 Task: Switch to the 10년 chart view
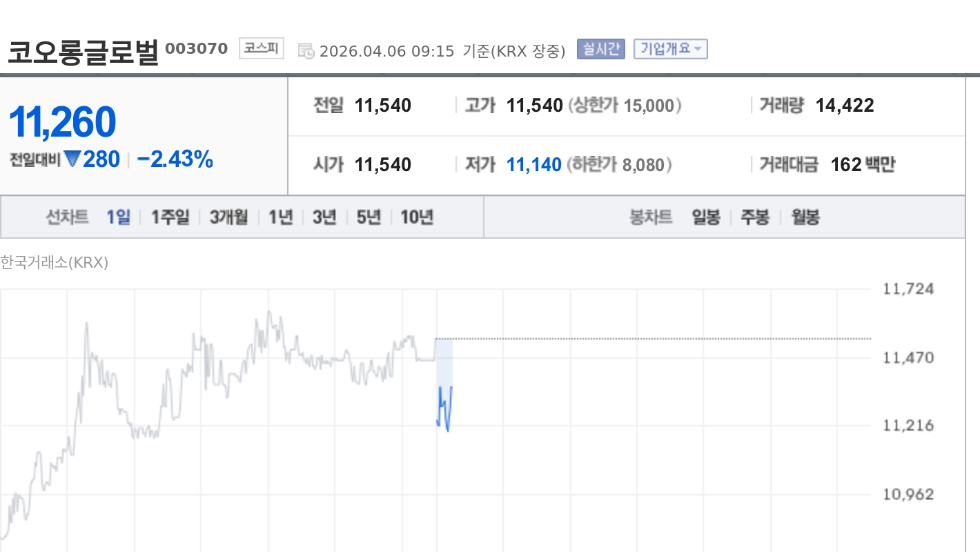pos(417,217)
